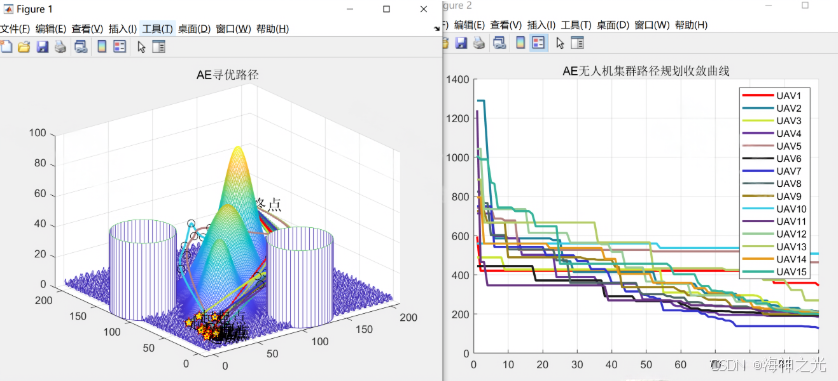Click the UAV15 legend entry
Image resolution: width=838 pixels, height=381 pixels.
coord(774,271)
